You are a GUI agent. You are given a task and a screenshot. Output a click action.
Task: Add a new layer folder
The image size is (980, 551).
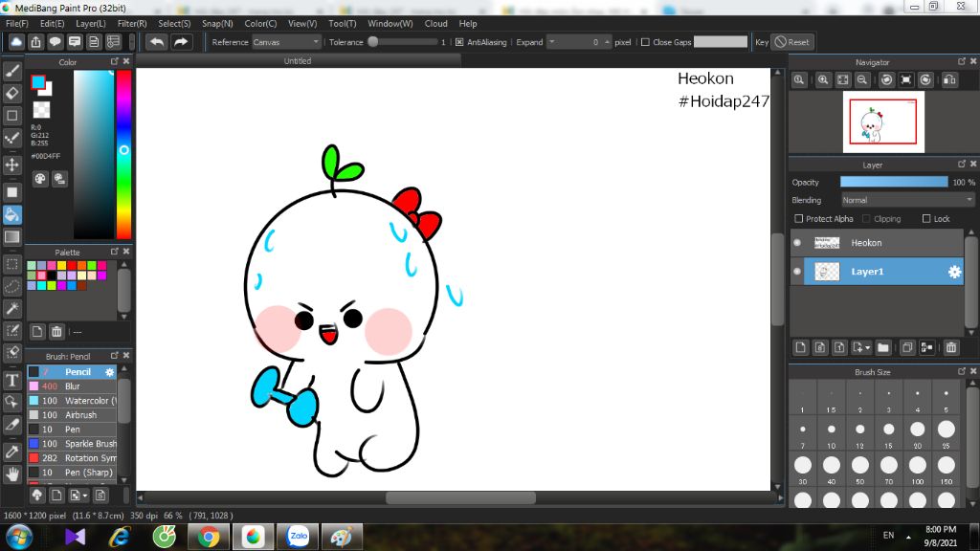click(x=882, y=347)
